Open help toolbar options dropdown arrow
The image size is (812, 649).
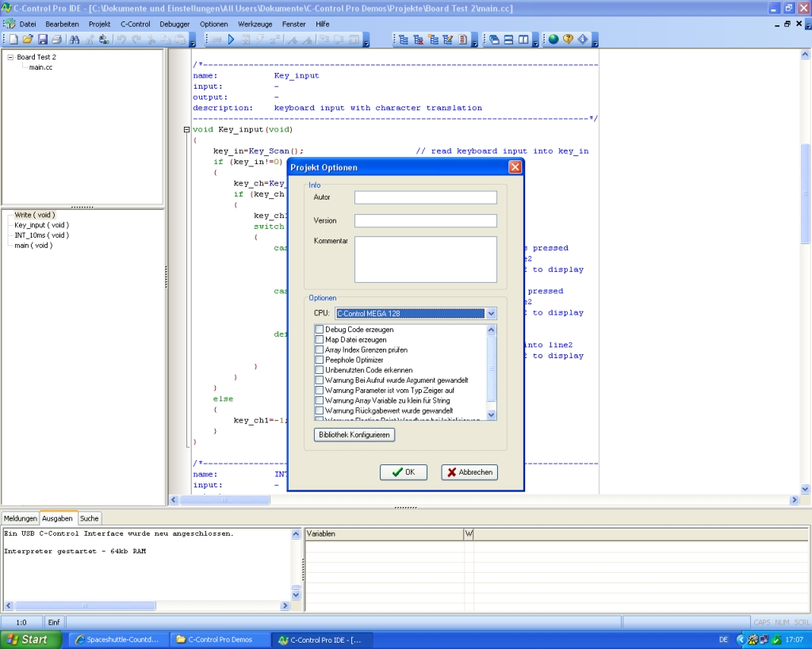(x=595, y=40)
